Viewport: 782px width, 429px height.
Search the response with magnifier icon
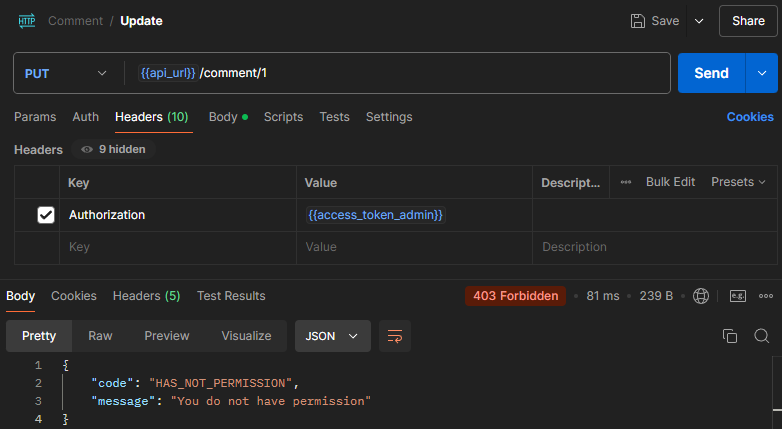(762, 336)
